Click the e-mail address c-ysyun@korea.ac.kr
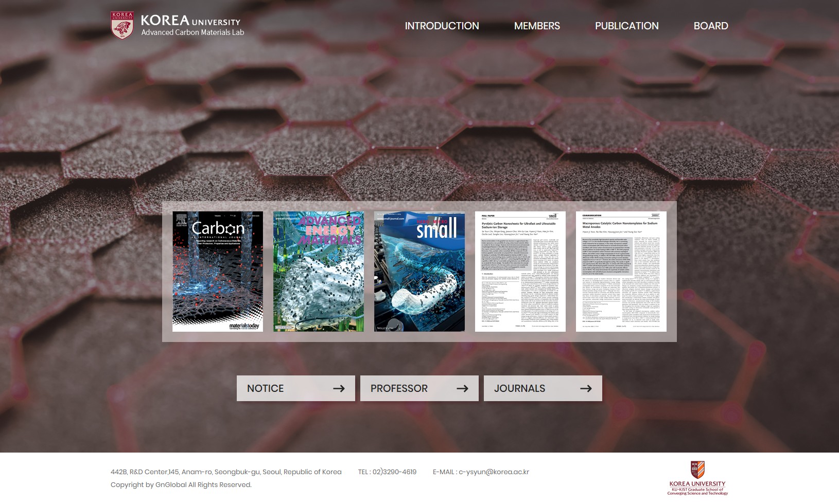Screen dimensions: 839x504 click(x=494, y=472)
